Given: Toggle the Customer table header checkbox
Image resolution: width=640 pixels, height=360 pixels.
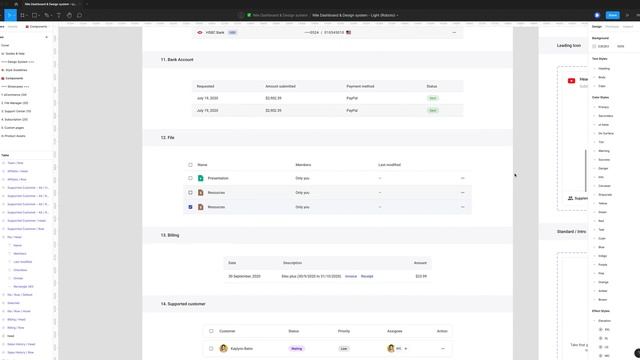Looking at the screenshot, I should (x=211, y=331).
